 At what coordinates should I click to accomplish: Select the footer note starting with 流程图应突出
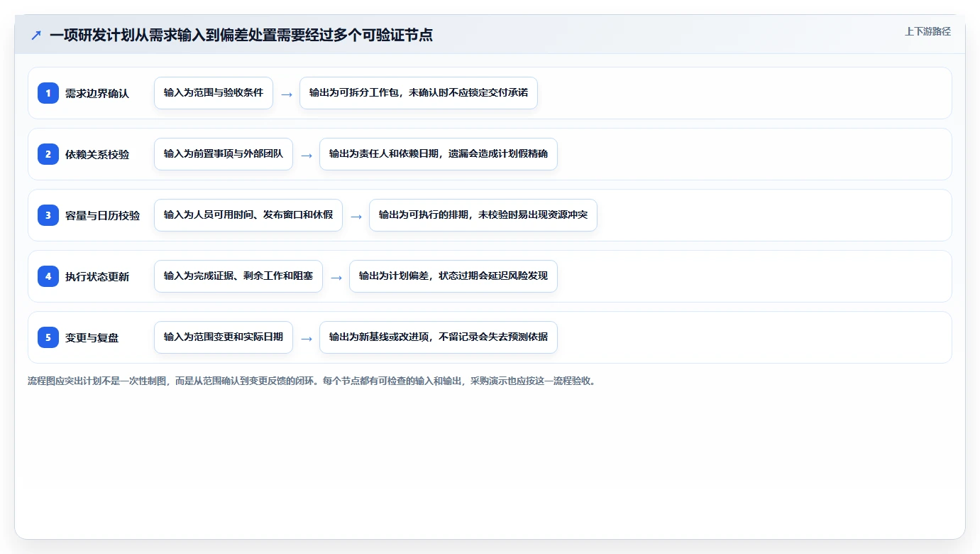[x=312, y=381]
